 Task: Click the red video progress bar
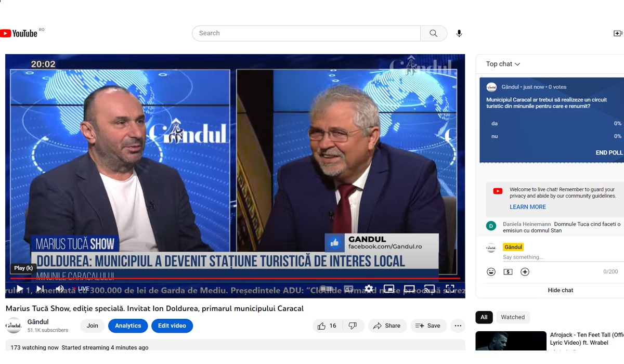pyautogui.click(x=235, y=278)
